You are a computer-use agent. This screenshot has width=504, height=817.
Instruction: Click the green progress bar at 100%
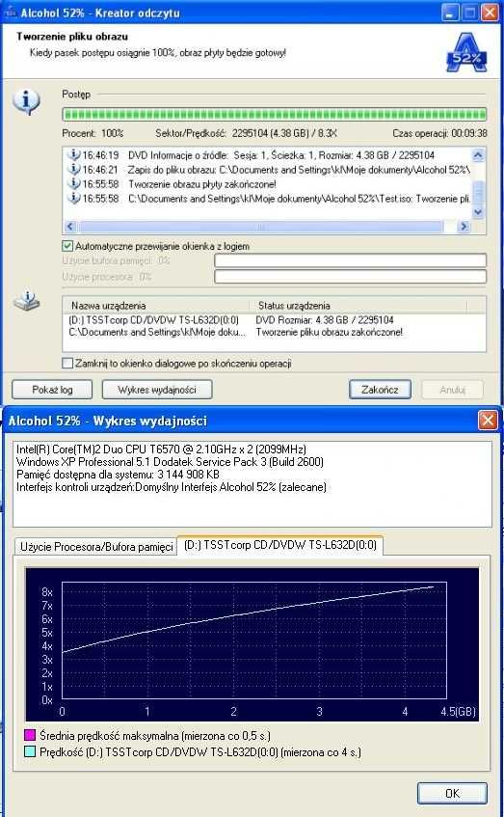(x=275, y=114)
